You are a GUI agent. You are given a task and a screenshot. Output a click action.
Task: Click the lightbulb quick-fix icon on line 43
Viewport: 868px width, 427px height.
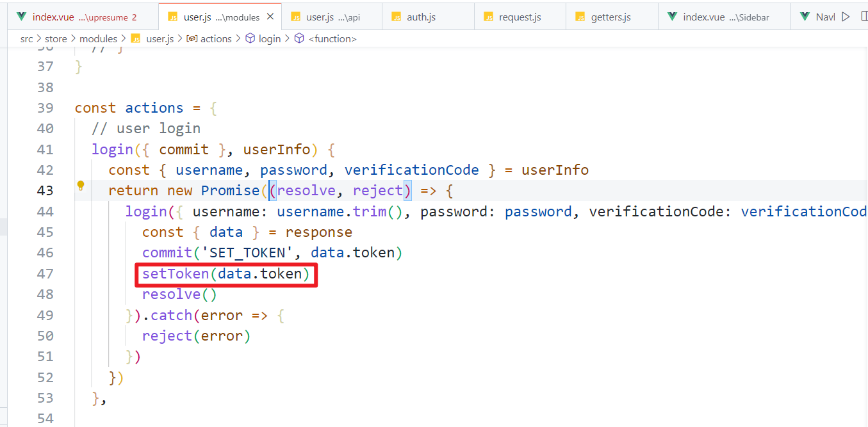click(x=81, y=186)
